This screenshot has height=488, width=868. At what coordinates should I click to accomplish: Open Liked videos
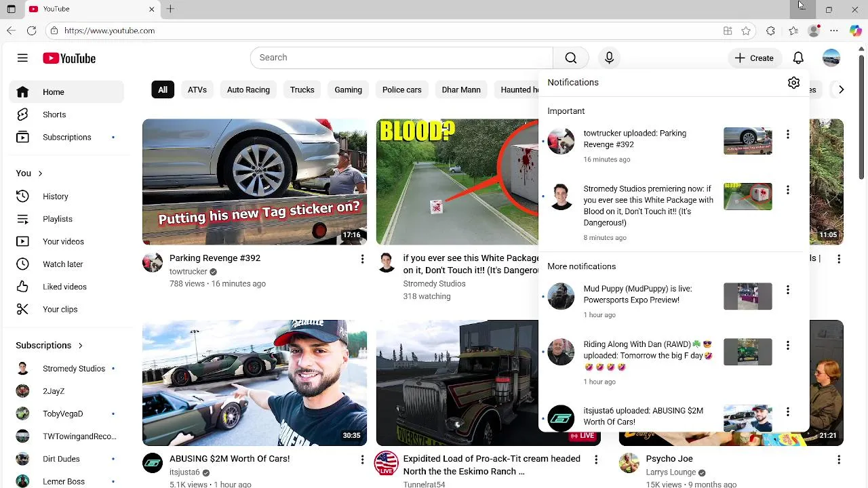66,287
